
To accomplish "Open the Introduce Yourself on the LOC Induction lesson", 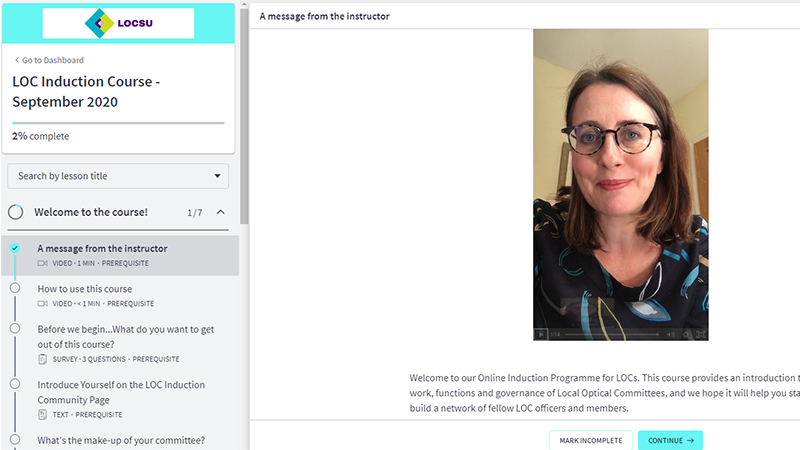I will coord(121,392).
